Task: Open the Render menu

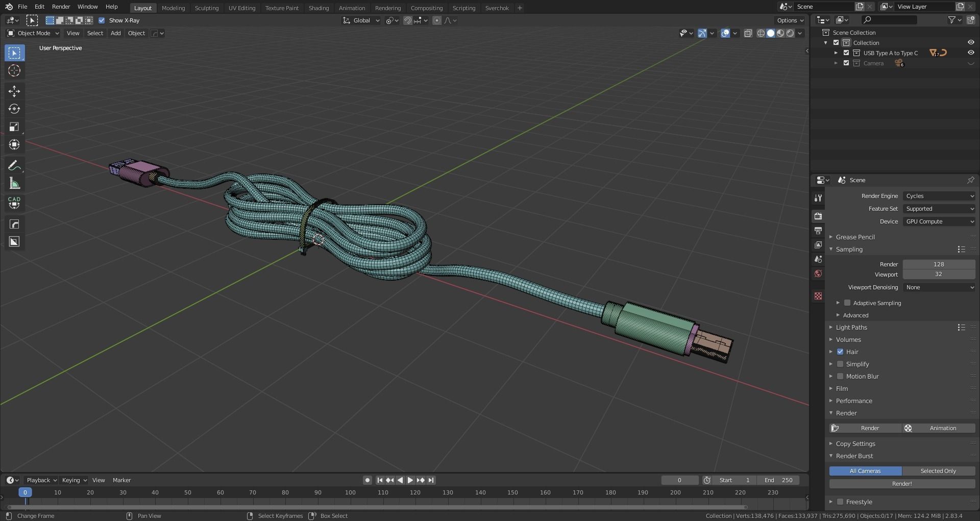Action: click(x=61, y=7)
